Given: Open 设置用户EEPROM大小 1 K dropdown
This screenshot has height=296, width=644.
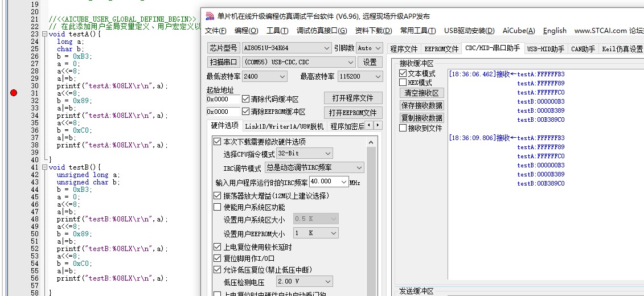Looking at the screenshot, I should tap(316, 233).
